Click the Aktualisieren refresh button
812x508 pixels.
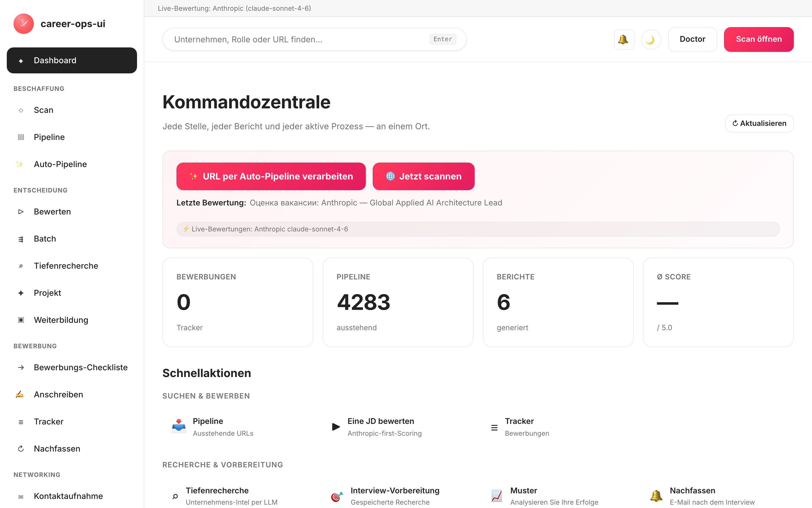759,124
